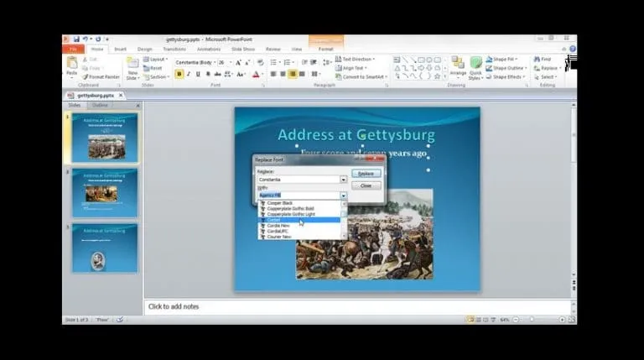Open the Design ribbon tab

145,50
